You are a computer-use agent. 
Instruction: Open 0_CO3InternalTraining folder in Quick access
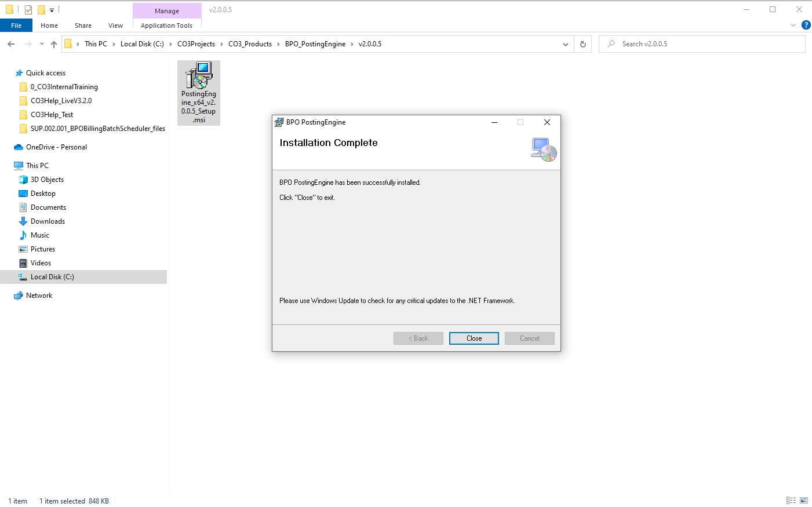coord(64,87)
